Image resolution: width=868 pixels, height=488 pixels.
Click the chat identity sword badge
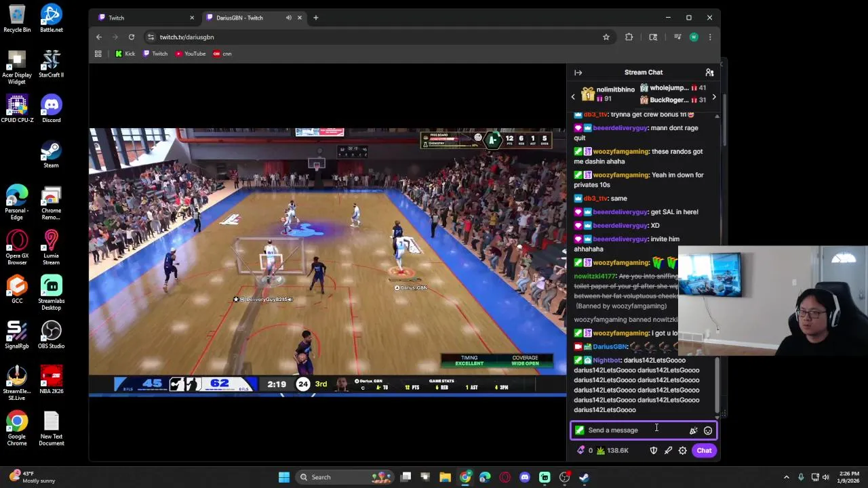pyautogui.click(x=579, y=430)
